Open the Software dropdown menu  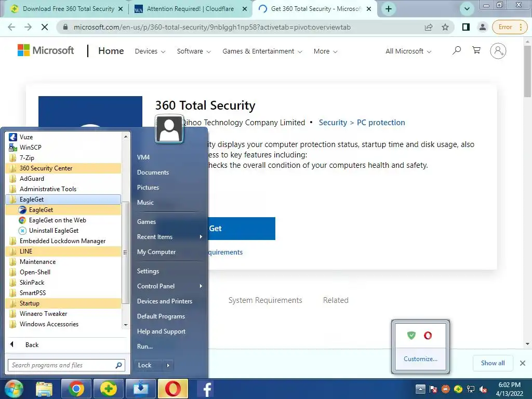[194, 51]
